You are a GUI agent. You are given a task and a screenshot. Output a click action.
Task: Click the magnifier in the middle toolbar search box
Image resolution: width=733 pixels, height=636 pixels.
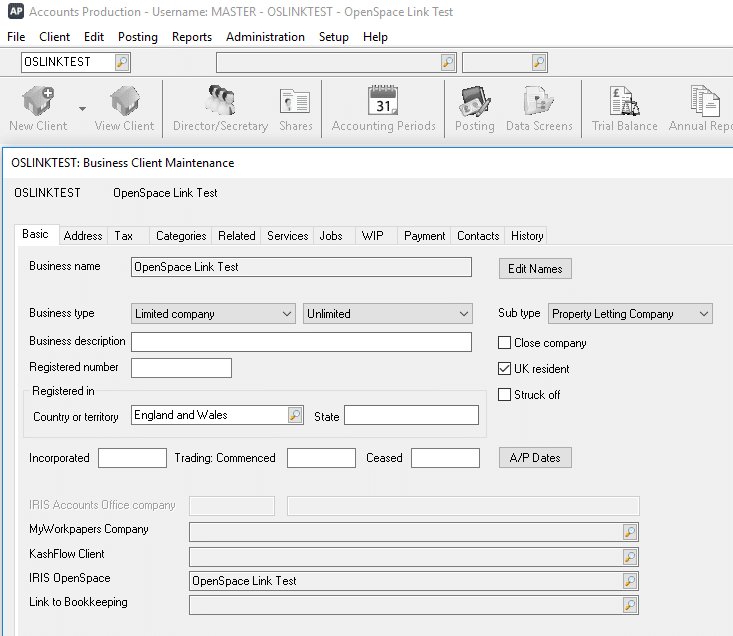click(x=448, y=62)
